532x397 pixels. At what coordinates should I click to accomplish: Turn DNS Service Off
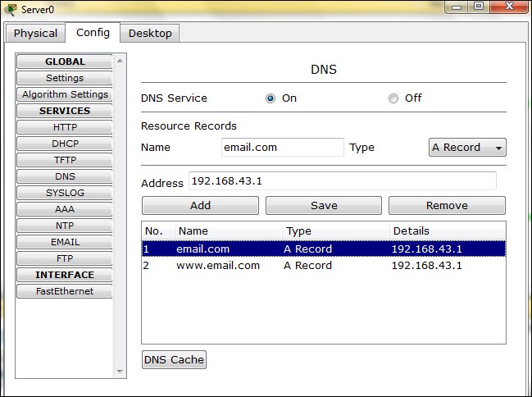pyautogui.click(x=393, y=98)
